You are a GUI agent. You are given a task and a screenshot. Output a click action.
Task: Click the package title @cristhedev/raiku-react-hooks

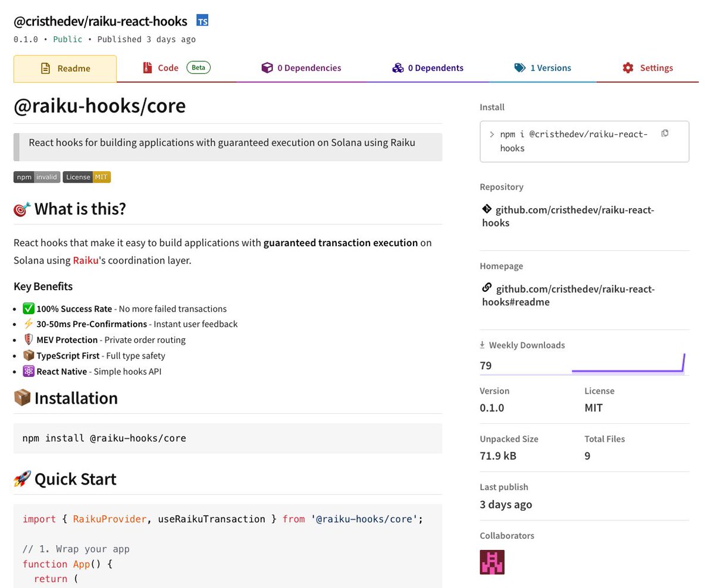[101, 21]
